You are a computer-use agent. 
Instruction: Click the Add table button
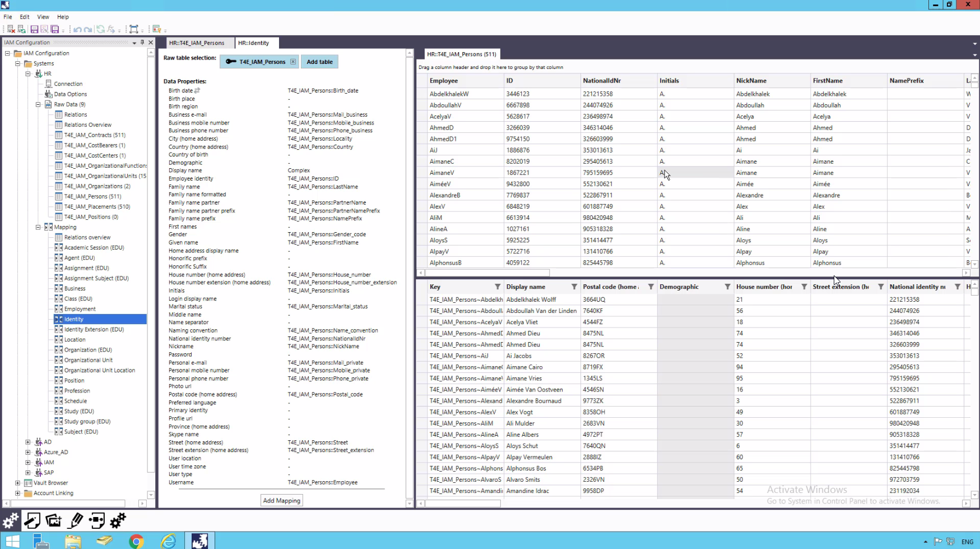319,62
